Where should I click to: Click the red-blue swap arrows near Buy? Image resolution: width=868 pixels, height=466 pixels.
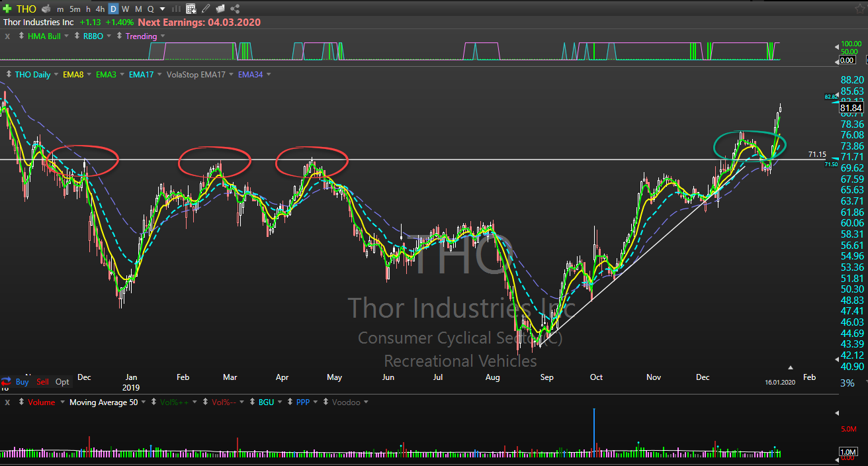[6, 382]
